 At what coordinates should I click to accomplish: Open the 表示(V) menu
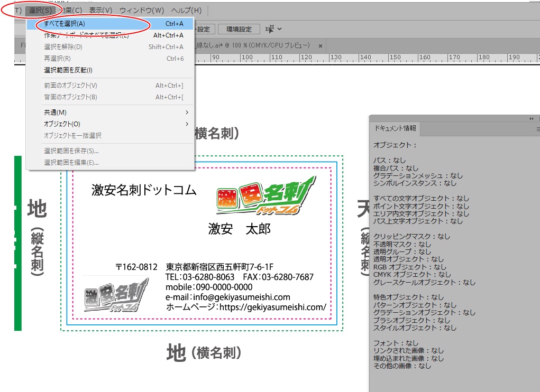point(100,11)
